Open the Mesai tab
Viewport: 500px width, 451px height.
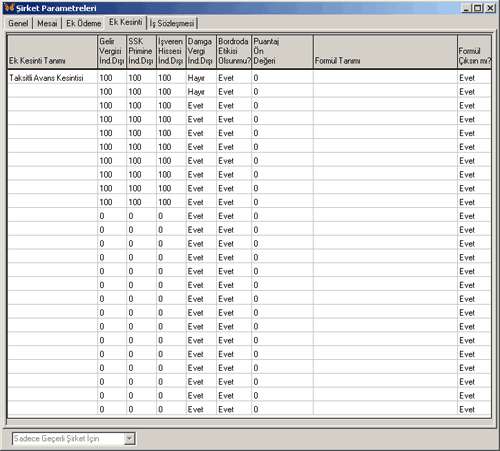(47, 23)
